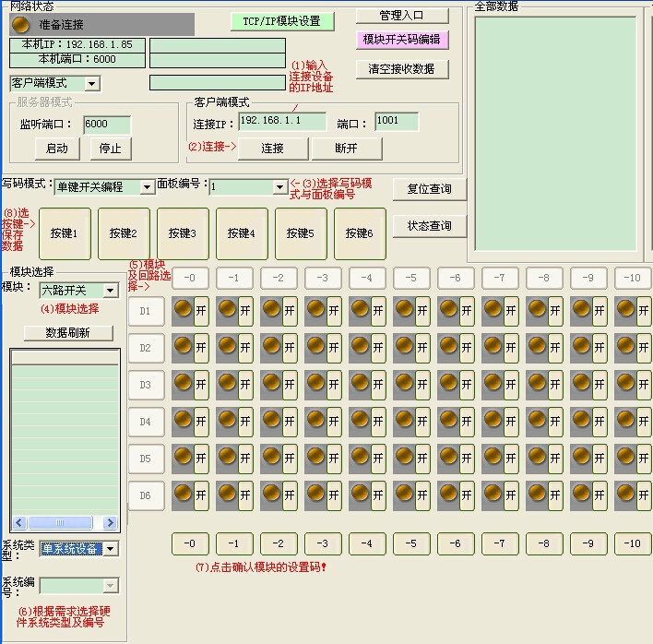Open the 面板编号 dropdown
Image resolution: width=653 pixels, height=644 pixels.
point(280,187)
